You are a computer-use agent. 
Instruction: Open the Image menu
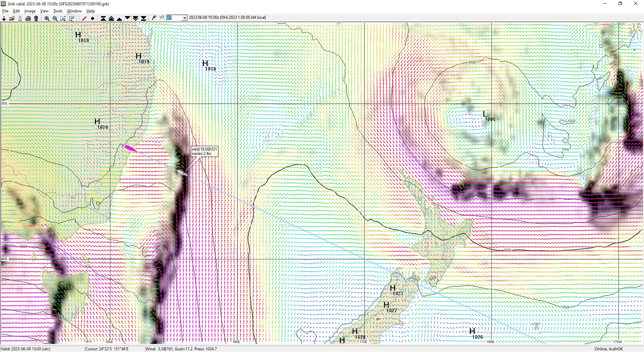(x=30, y=11)
